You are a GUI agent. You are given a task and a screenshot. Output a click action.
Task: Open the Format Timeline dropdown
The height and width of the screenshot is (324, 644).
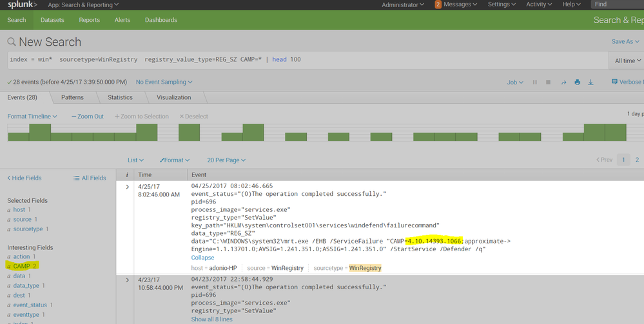(x=32, y=116)
